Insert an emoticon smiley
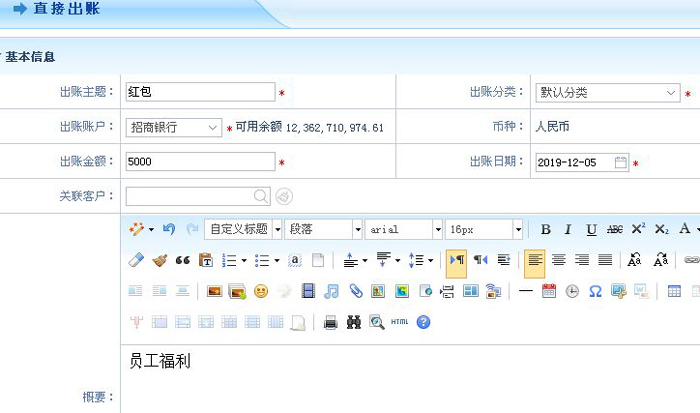This screenshot has height=413, width=700. [261, 291]
